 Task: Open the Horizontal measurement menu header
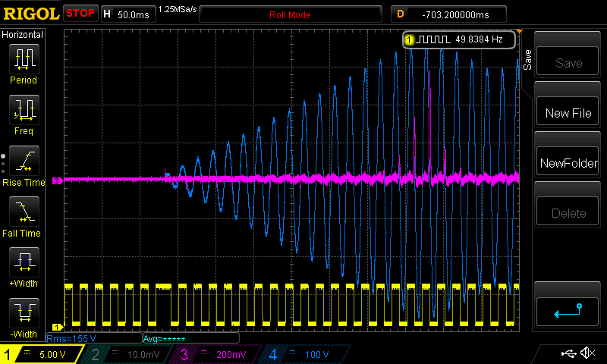point(24,35)
